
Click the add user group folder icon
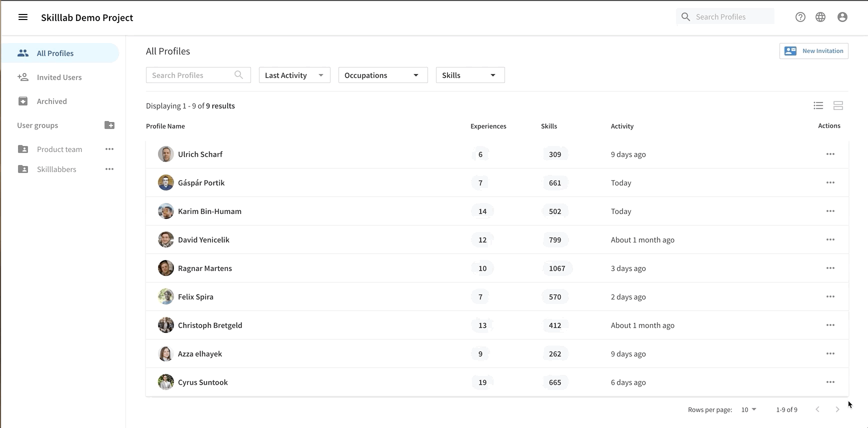[109, 125]
